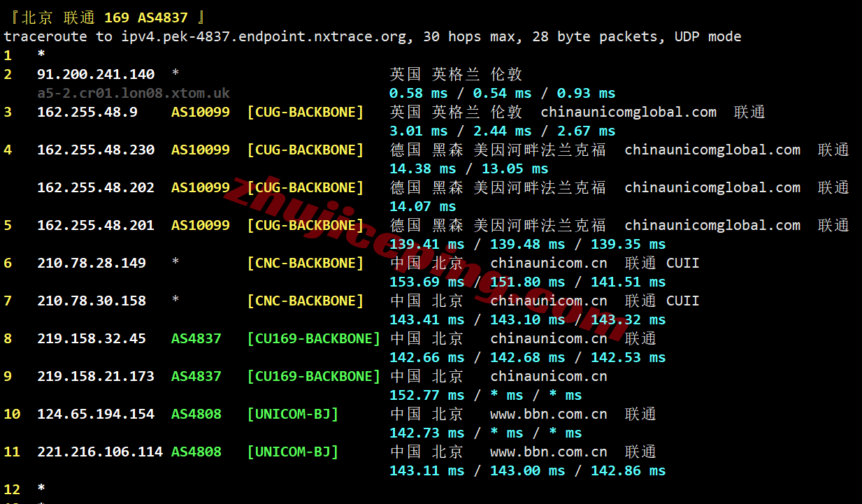Click IP address 162.255.48.230
The width and height of the screenshot is (862, 504).
[x=96, y=150]
